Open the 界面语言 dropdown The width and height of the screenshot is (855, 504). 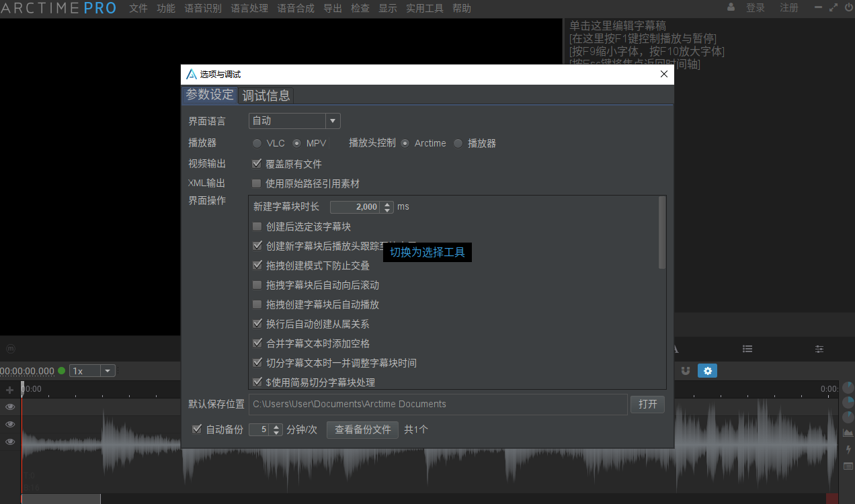tap(333, 120)
